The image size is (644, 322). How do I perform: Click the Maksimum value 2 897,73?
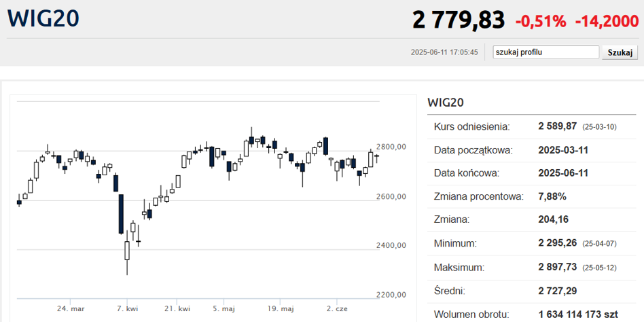pyautogui.click(x=557, y=266)
